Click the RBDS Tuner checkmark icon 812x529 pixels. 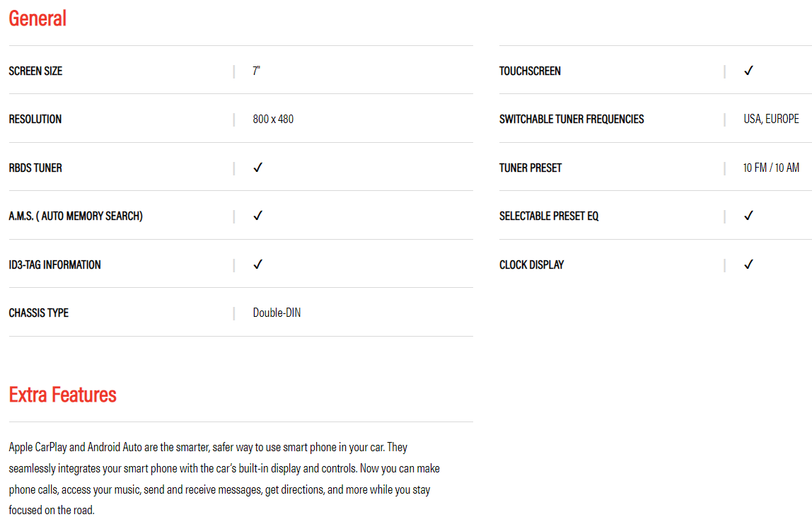[258, 168]
